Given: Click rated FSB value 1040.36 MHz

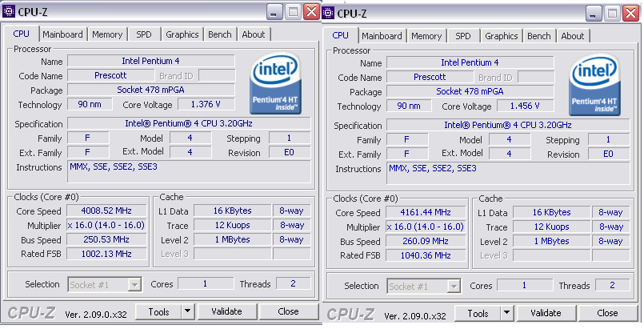Looking at the screenshot, I should pos(426,255).
